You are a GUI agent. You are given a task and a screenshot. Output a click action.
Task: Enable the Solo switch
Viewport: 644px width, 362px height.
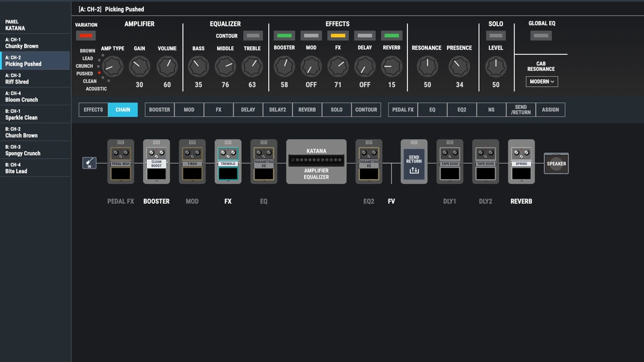(496, 36)
